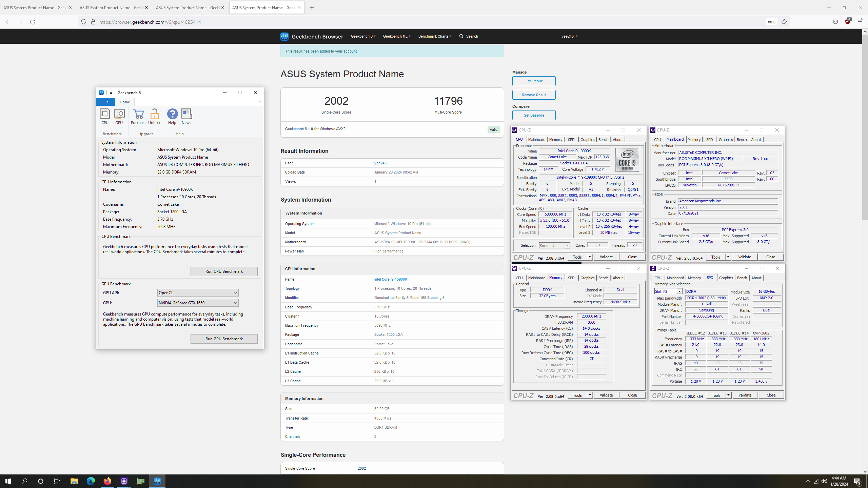This screenshot has height=488, width=868.
Task: Open Windows taskbar search
Action: (x=24, y=481)
